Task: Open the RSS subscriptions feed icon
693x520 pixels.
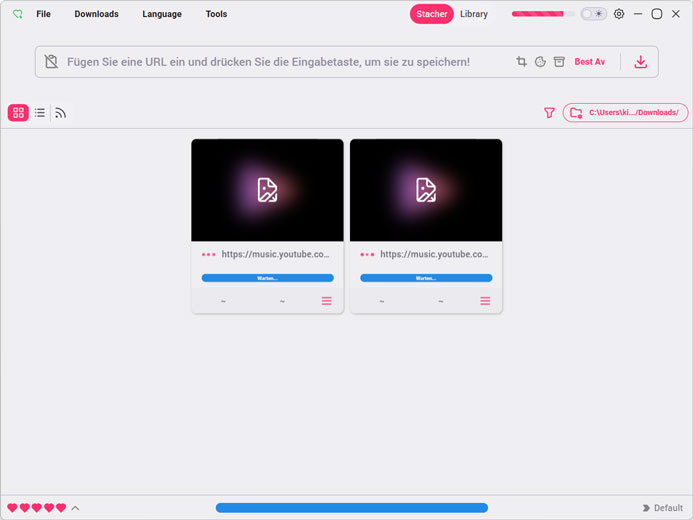Action: [61, 113]
